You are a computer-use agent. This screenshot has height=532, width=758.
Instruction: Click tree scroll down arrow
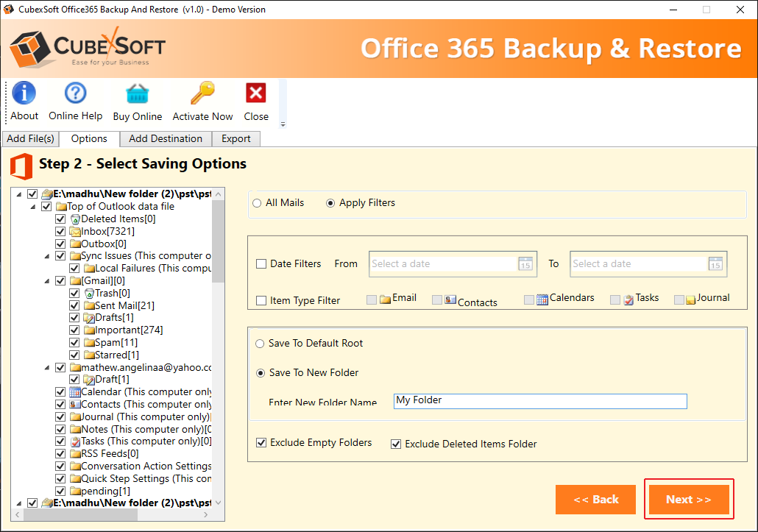pyautogui.click(x=219, y=503)
